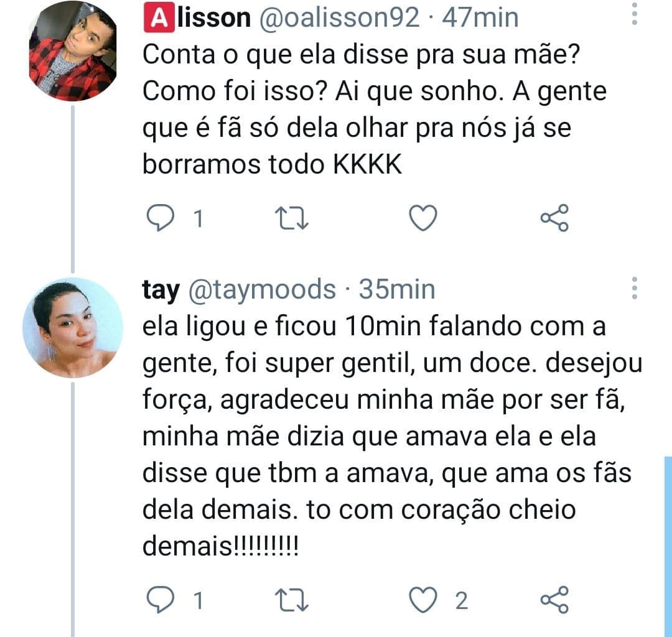Visit the @taymoods handle
The image size is (672, 637).
pyautogui.click(x=261, y=290)
